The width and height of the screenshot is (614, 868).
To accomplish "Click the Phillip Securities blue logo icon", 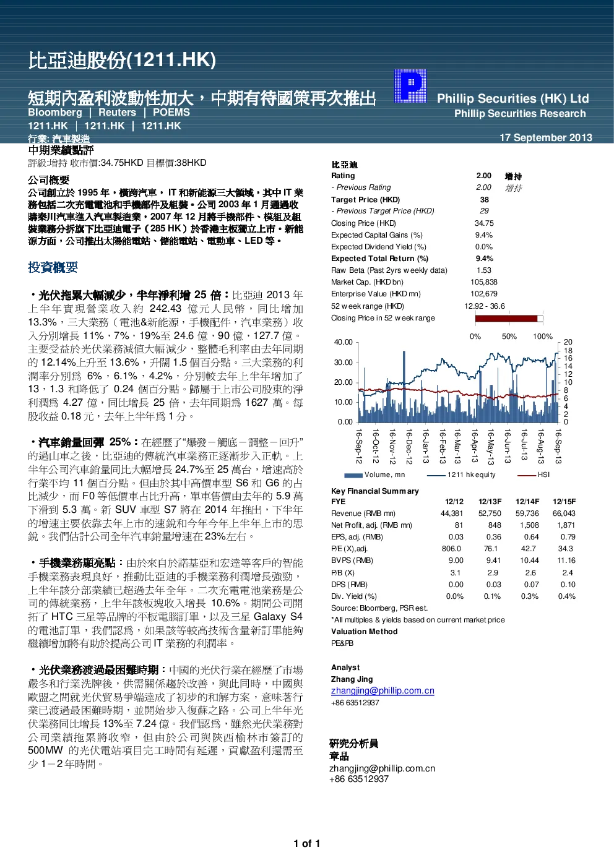I will click(410, 85).
